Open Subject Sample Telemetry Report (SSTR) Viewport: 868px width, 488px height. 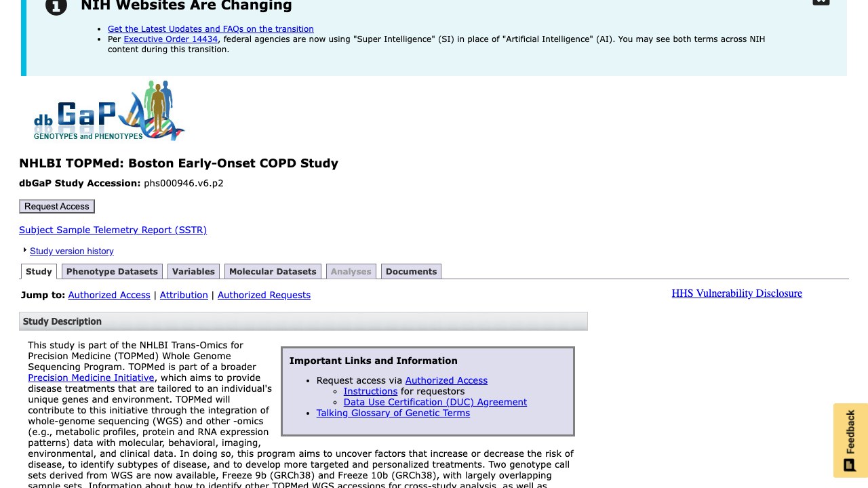tap(113, 230)
